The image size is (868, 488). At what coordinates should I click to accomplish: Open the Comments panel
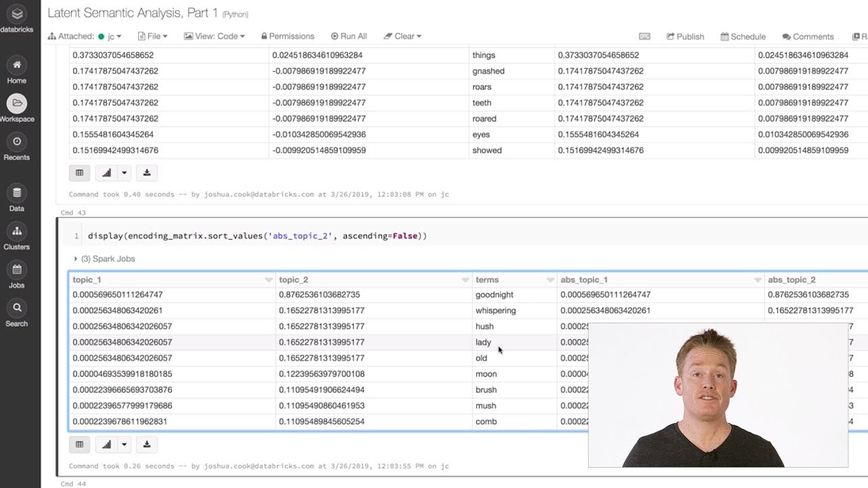click(808, 37)
